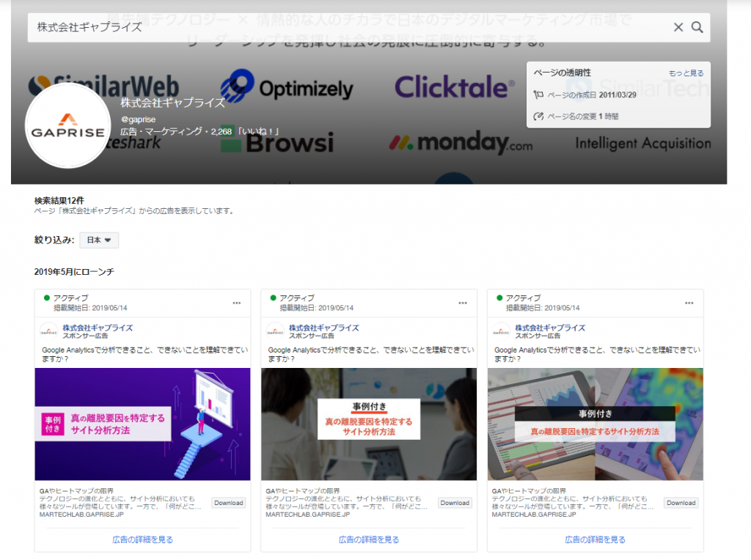
Task: Expand the 日本 country filter dropdown
Action: coord(99,240)
